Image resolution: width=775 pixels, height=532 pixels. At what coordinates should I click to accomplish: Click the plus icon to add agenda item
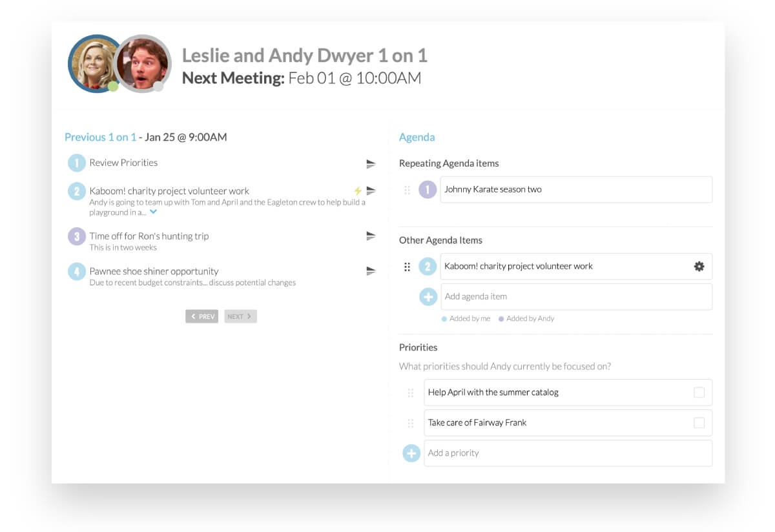[x=428, y=296]
